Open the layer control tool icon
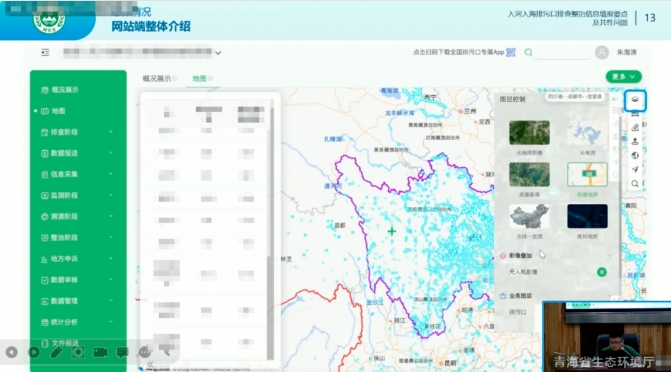This screenshot has height=372, width=671. (x=635, y=100)
